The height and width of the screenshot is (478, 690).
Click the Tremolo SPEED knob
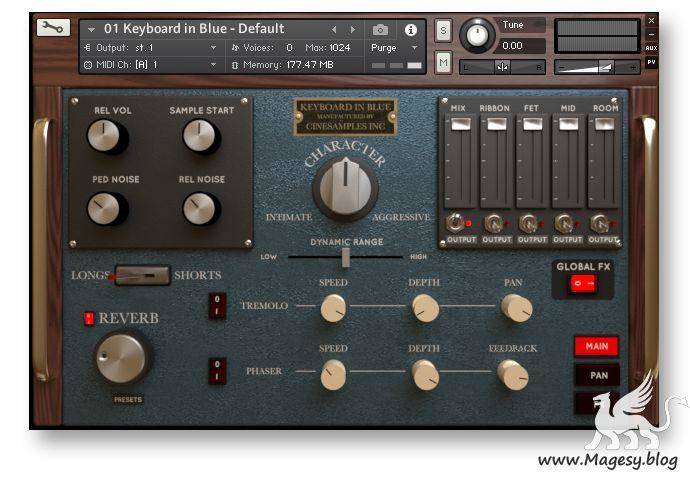333,308
